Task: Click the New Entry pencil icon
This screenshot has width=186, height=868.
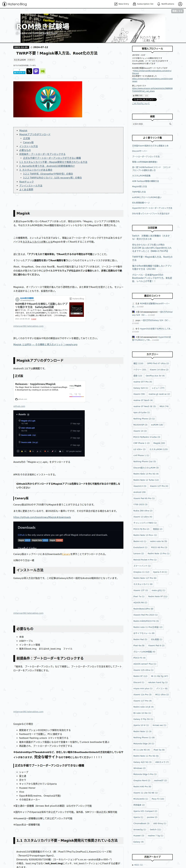Action: [x=116, y=4]
